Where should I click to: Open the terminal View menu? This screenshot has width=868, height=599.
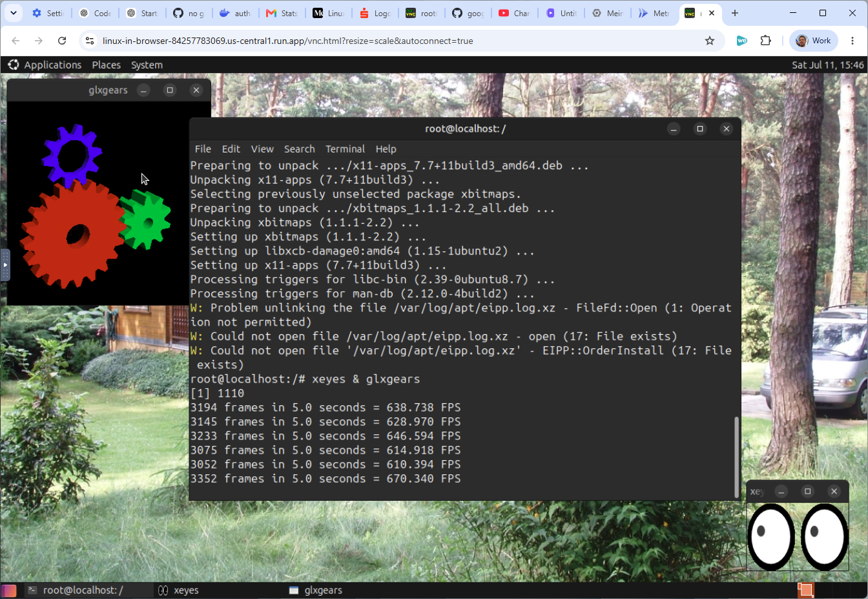point(262,149)
